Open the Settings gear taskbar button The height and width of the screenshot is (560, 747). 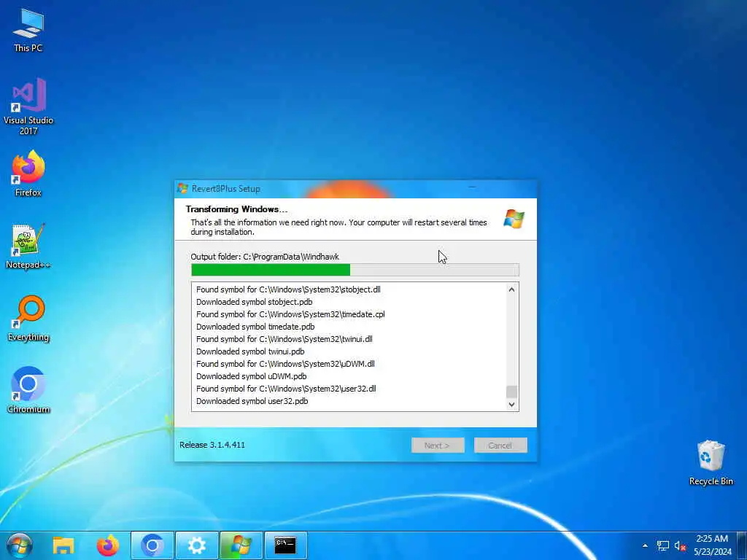click(197, 545)
